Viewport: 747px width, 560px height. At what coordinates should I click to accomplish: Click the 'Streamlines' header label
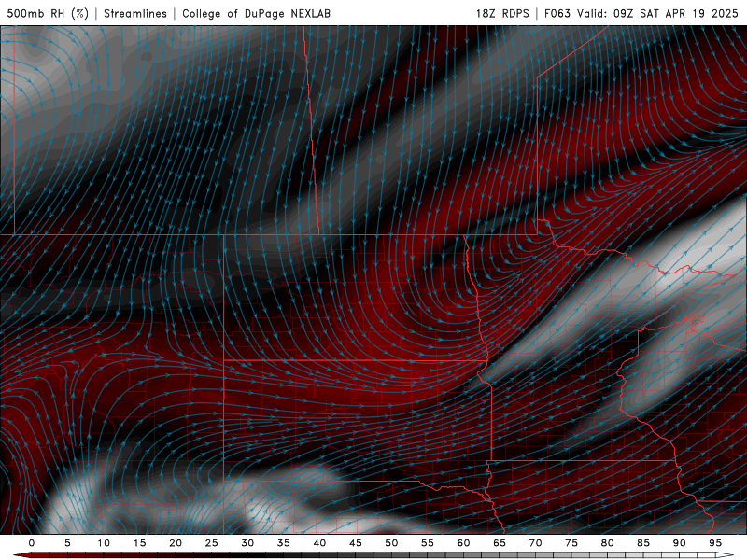(x=135, y=13)
